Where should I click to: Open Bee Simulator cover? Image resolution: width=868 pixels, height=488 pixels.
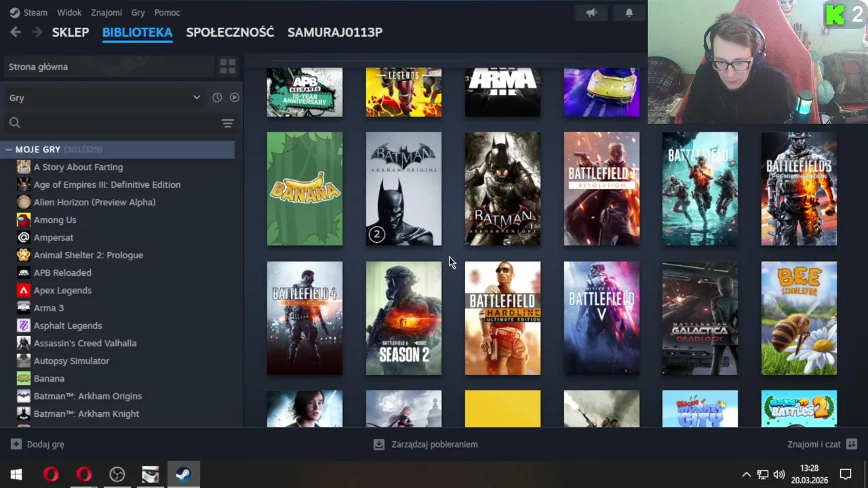click(799, 318)
